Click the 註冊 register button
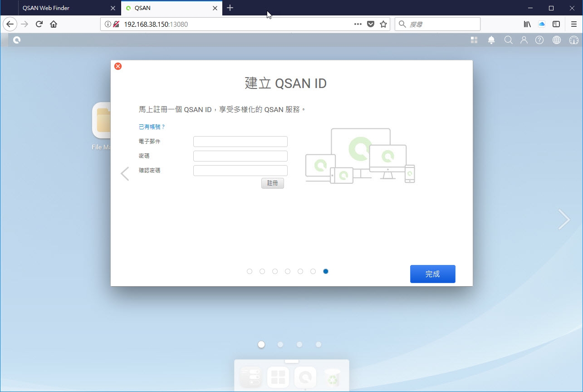The image size is (583, 392). tap(273, 183)
